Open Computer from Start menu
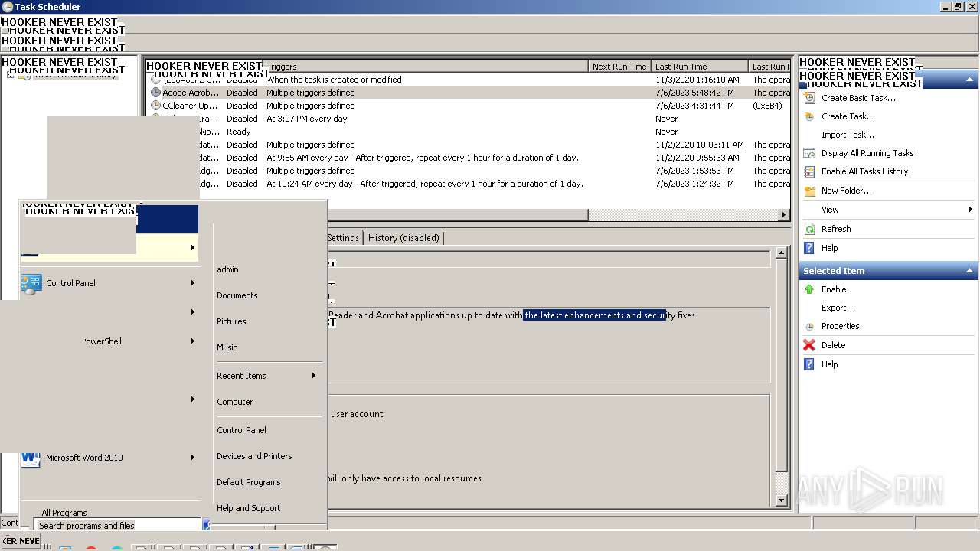The height and width of the screenshot is (551, 980). (234, 402)
